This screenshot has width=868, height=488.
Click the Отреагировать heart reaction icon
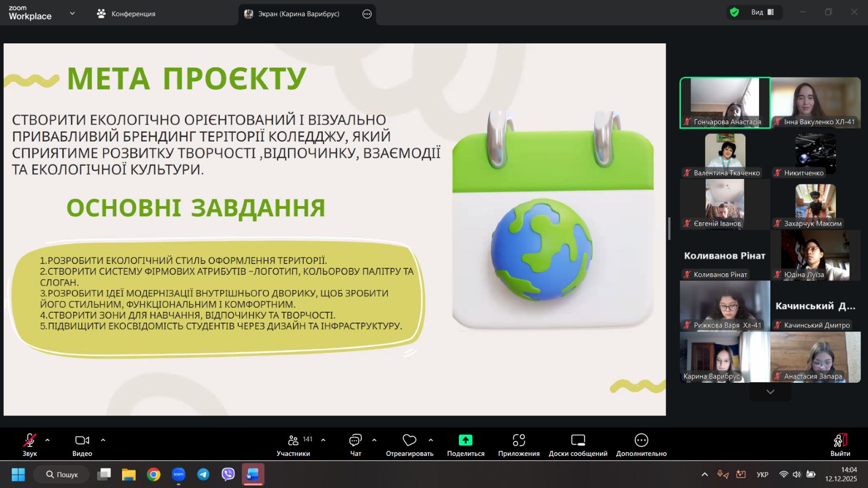(x=410, y=440)
